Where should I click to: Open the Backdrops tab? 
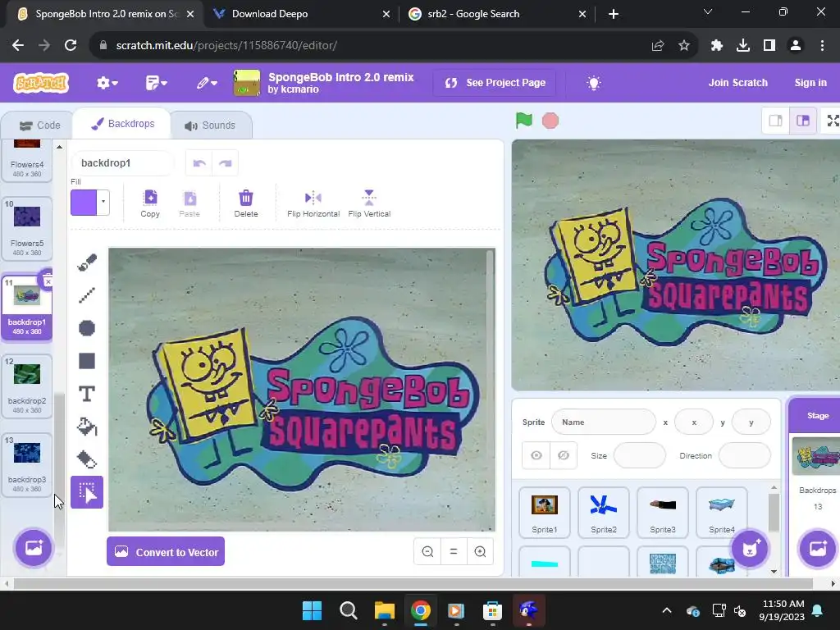coord(122,124)
